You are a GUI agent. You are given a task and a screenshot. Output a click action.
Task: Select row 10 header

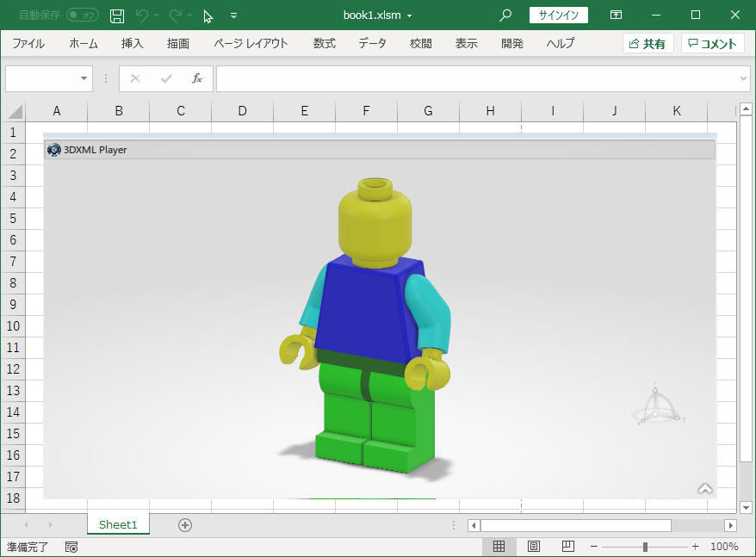pos(13,326)
